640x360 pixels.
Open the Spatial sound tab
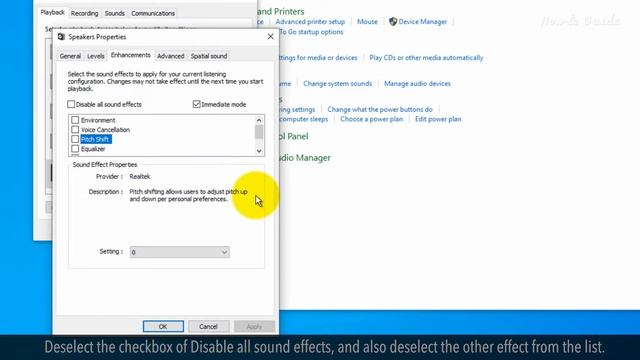pyautogui.click(x=209, y=56)
